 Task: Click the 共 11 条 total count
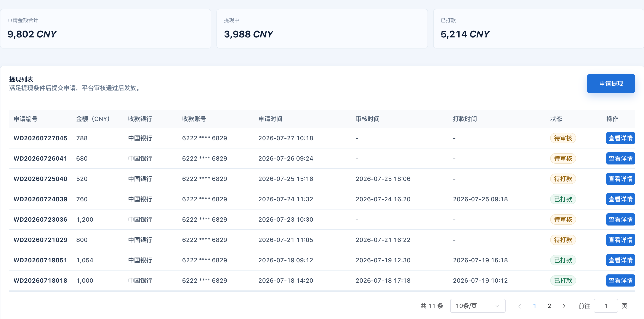431,306
